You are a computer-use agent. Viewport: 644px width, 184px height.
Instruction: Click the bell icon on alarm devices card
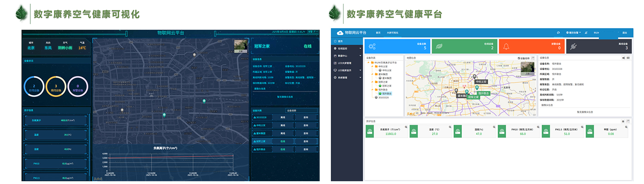point(506,46)
